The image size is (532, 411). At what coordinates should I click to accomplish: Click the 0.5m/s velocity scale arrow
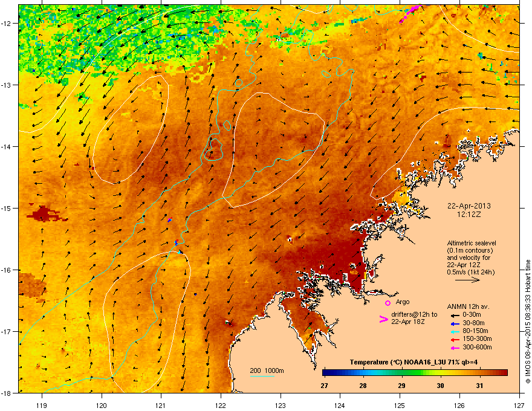click(467, 280)
